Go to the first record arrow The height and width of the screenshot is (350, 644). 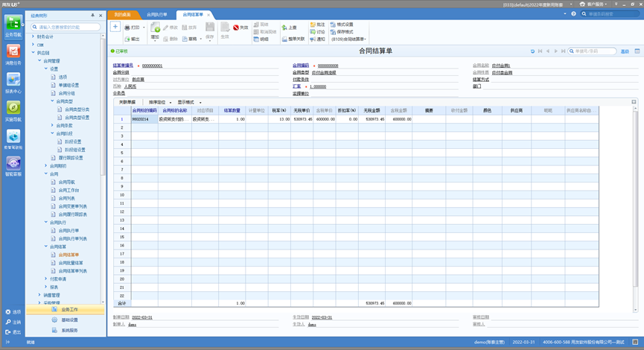click(540, 51)
